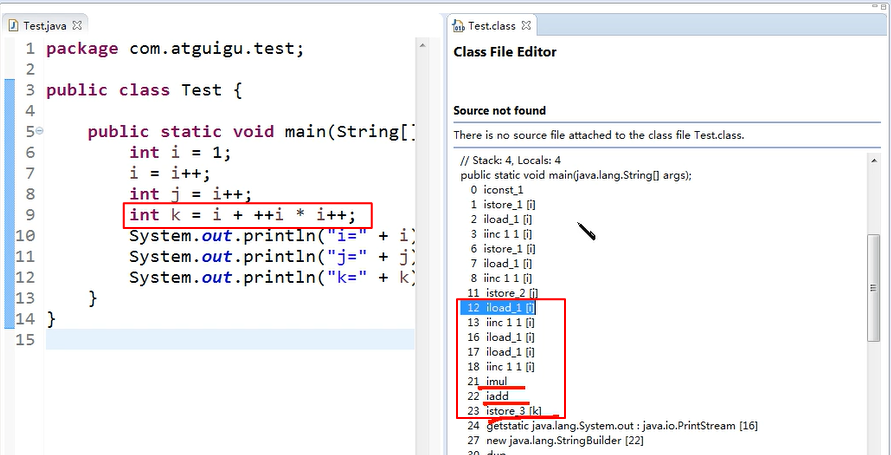891x455 pixels.
Task: Click the bytecode line '23 istore_3 [k]'
Action: point(504,411)
